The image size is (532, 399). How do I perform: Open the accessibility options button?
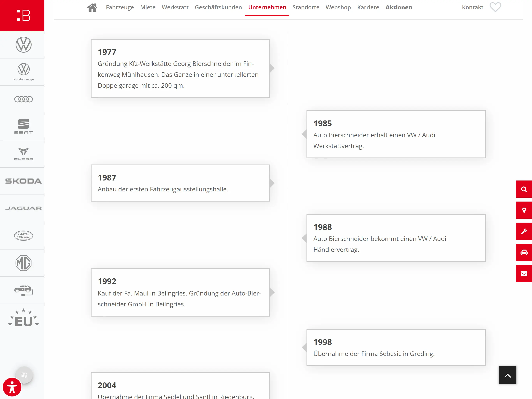pos(12,387)
